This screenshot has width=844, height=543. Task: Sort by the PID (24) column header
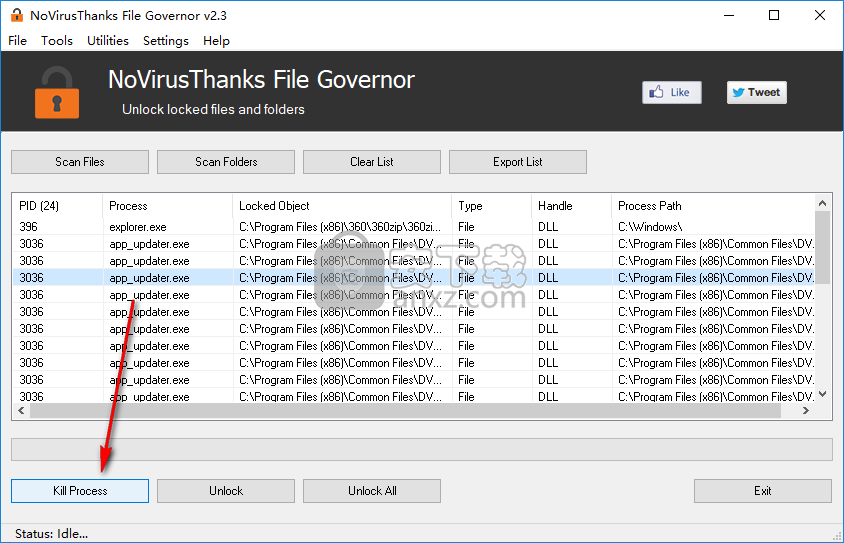[58, 206]
